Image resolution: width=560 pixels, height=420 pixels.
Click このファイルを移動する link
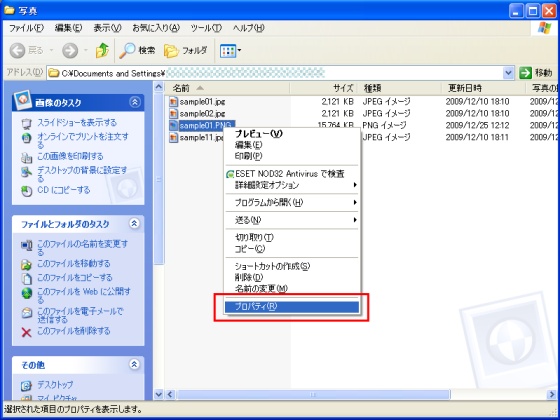coord(74,264)
